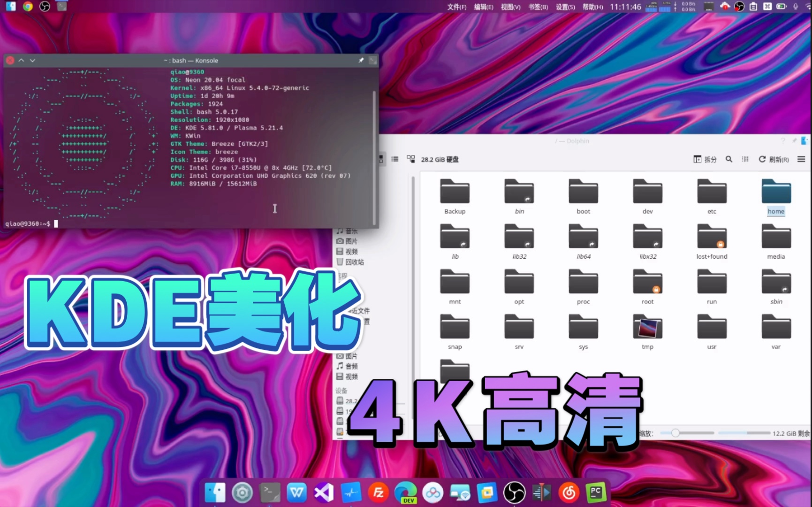Click the Konsole vertical scrollbar
This screenshot has height=507, width=812.
pos(374,157)
